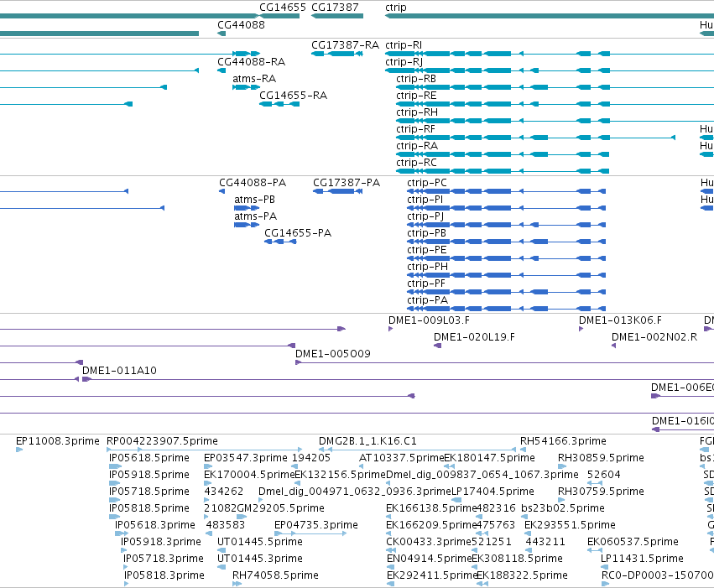This screenshot has height=588, width=714.
Task: Click IP05818.5prime label
Action: click(x=149, y=509)
